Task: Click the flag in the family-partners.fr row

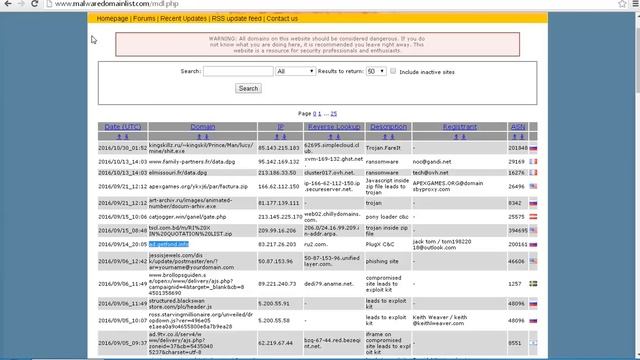Action: 533,162
